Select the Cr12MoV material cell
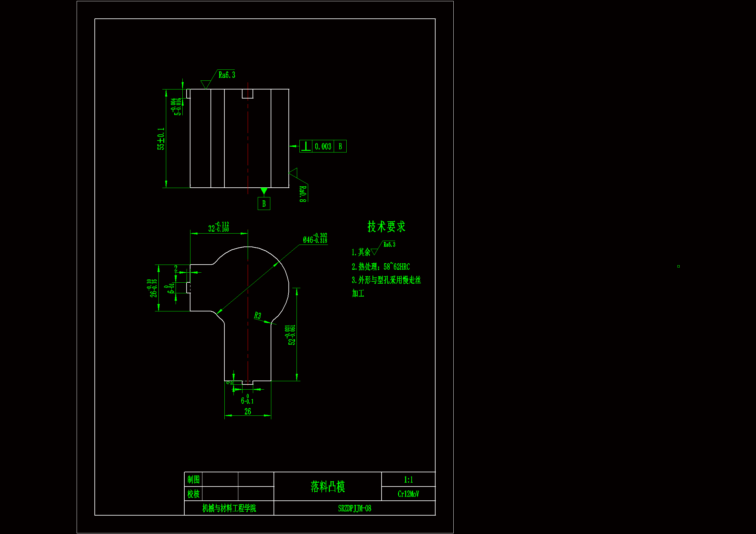756x534 pixels. point(408,494)
